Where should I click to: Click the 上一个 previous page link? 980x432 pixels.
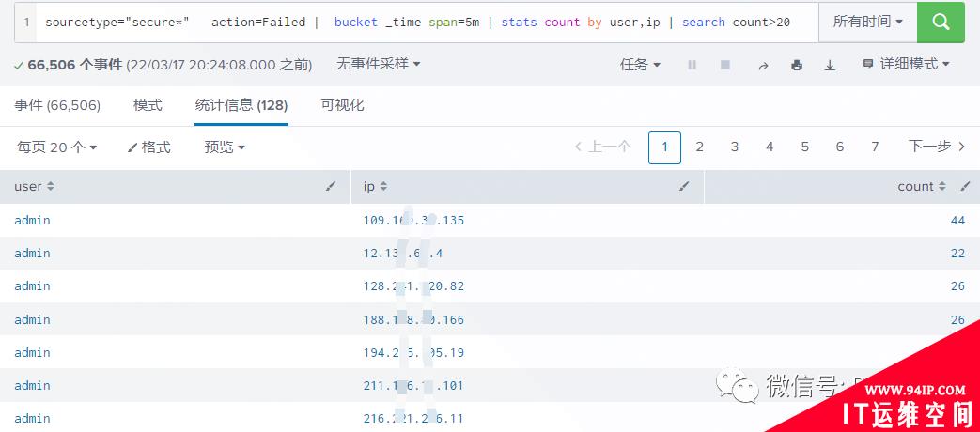[x=602, y=147]
